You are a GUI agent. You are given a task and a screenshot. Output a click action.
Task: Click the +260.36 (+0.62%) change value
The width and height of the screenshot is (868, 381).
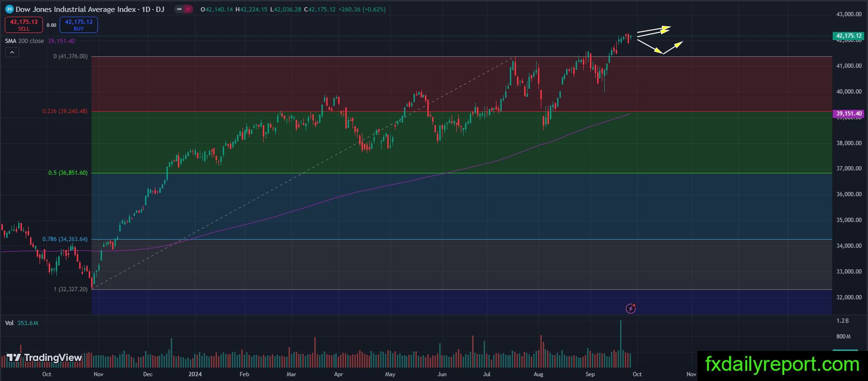[362, 9]
